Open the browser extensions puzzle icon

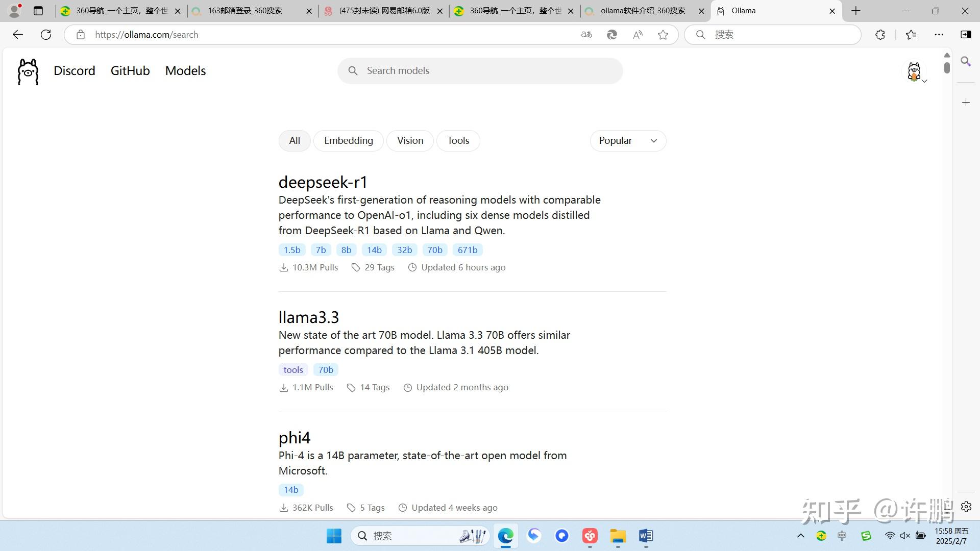tap(880, 35)
